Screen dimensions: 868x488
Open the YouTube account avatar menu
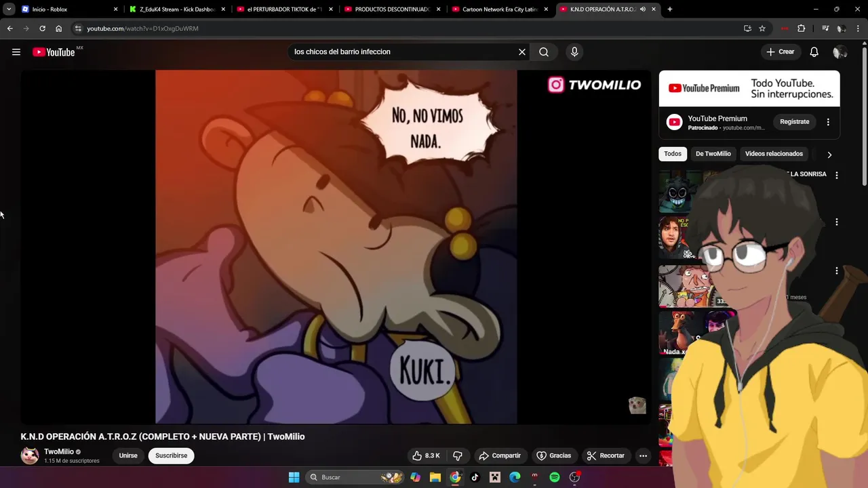[x=840, y=52]
